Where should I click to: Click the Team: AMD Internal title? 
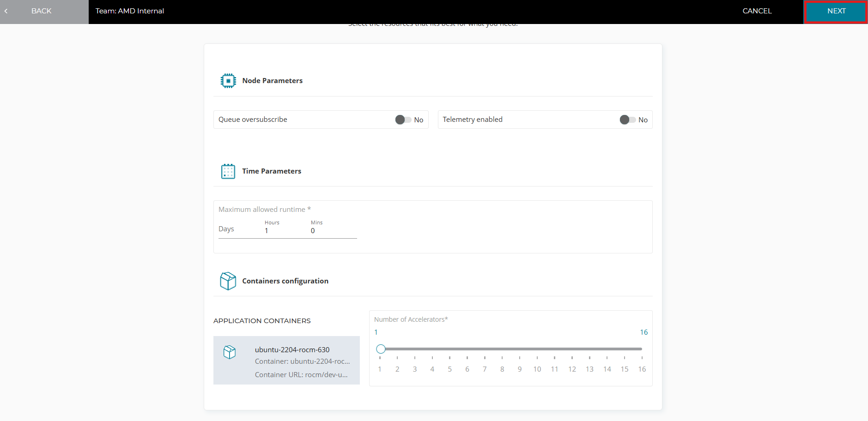[130, 11]
